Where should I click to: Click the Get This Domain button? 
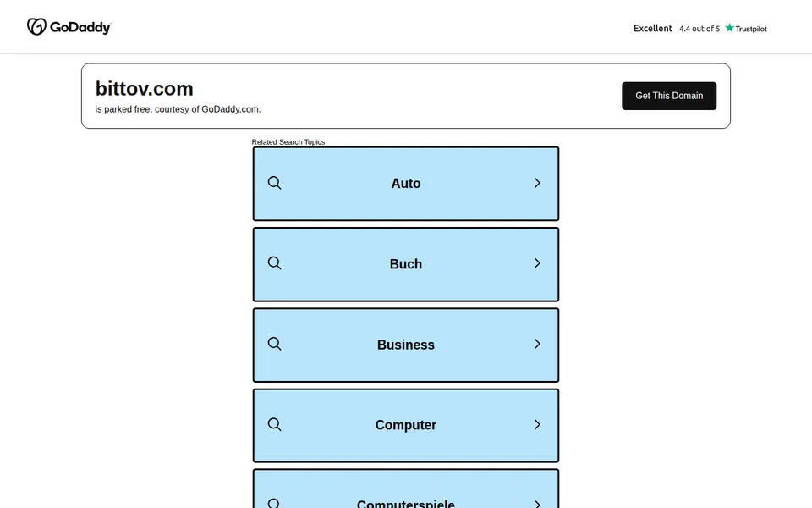(669, 96)
